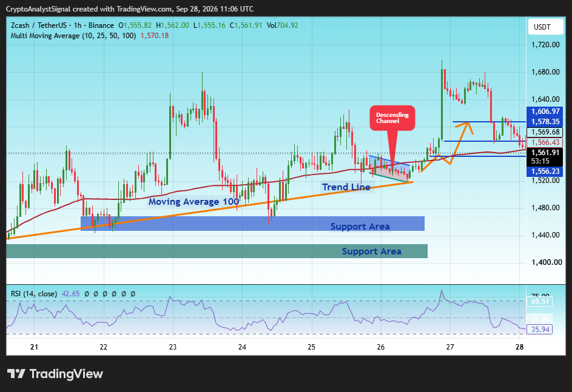Click Support Area label in green zone
Image resolution: width=572 pixels, height=392 pixels.
[x=371, y=251]
